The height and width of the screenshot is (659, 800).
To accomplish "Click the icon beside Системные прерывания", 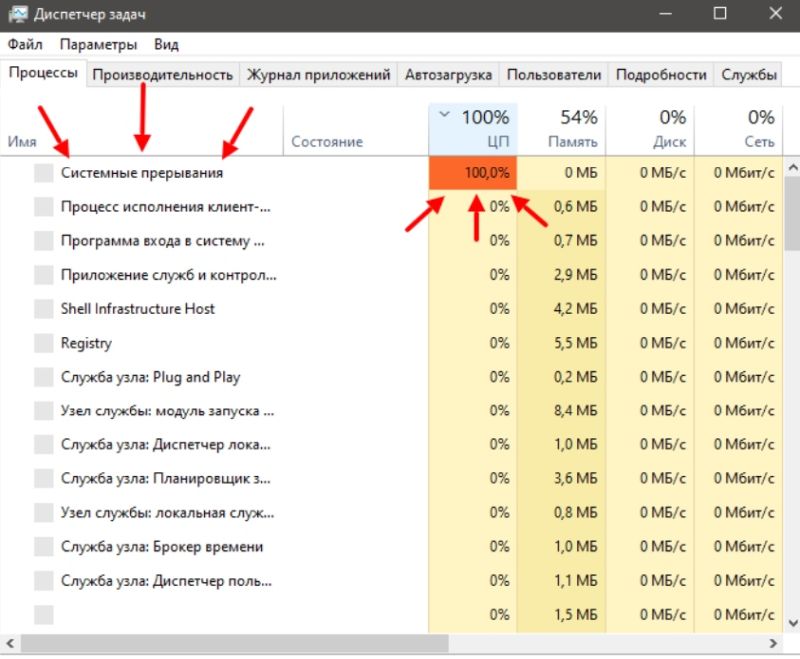I will pos(44,173).
